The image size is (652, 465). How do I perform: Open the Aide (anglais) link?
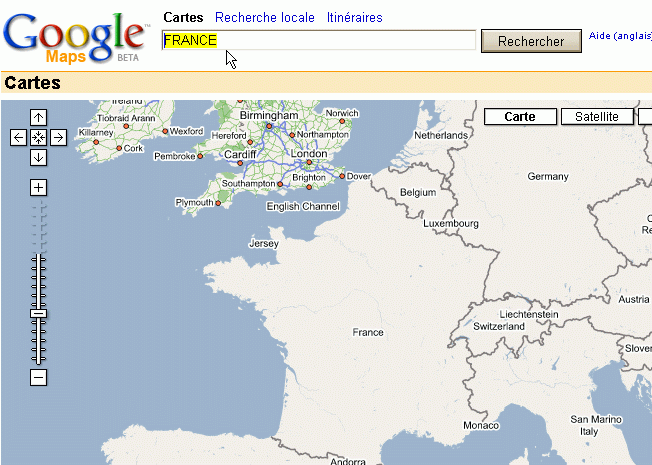(620, 36)
